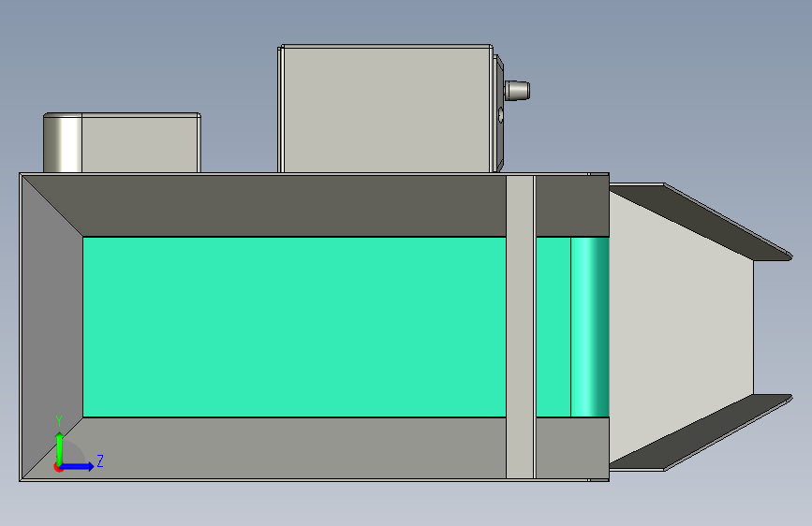Click the red X axis origin of triad

[57, 467]
